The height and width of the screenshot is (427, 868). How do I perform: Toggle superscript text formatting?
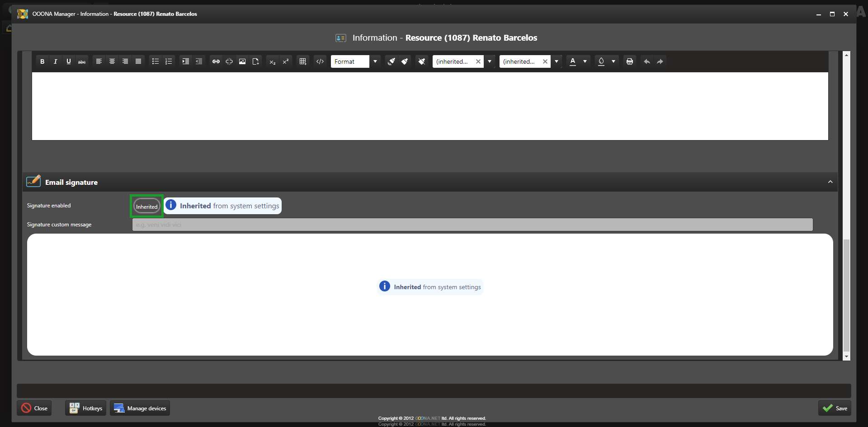286,61
